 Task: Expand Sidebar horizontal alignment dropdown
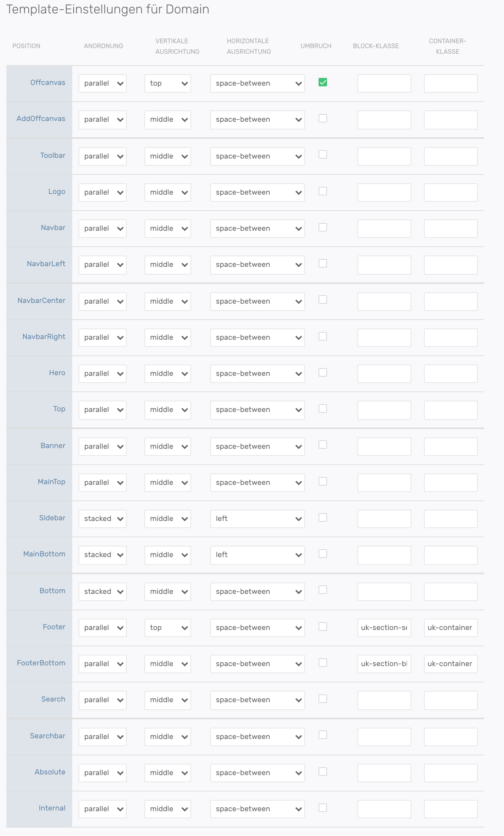click(258, 519)
